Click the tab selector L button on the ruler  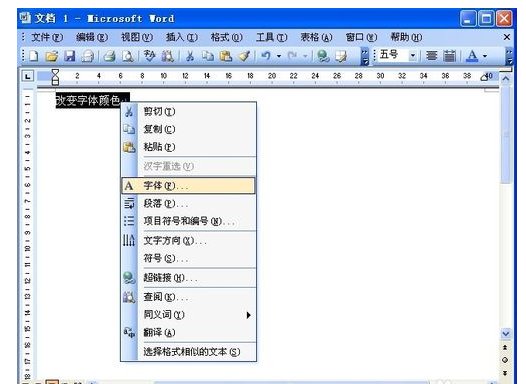pyautogui.click(x=28, y=76)
